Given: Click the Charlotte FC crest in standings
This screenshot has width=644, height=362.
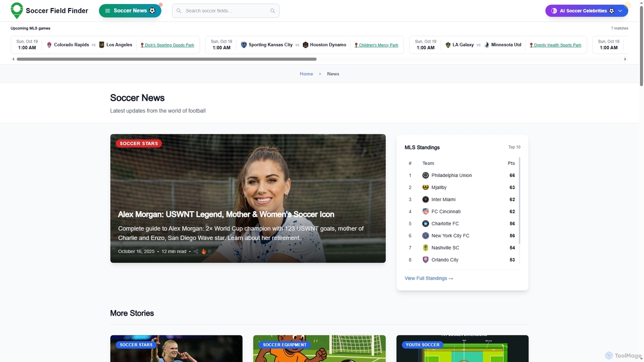Looking at the screenshot, I should tap(426, 224).
